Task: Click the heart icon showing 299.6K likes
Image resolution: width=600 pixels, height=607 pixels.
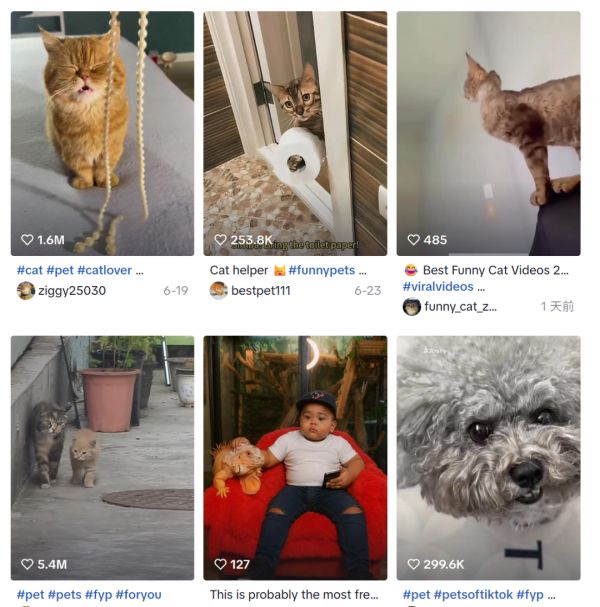Action: [x=413, y=564]
